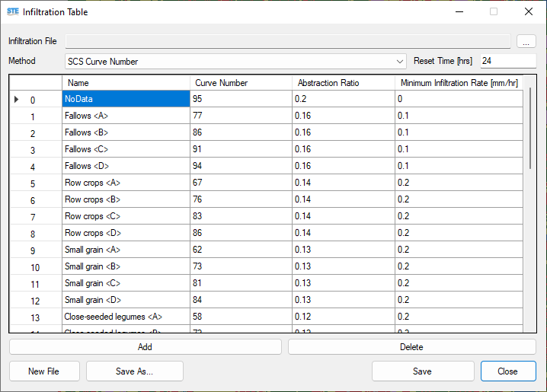Select the Row crops <A> name cell
Screen dimensions: 547x392
[x=126, y=182]
